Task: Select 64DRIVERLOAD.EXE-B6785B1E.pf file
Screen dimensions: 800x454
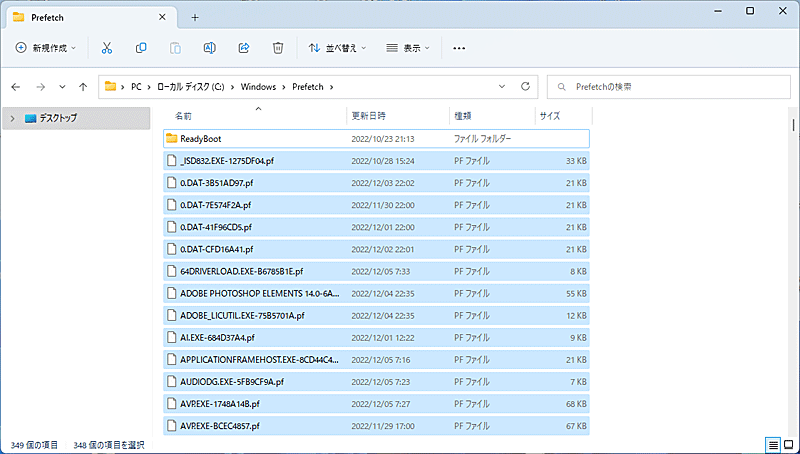Action: click(x=377, y=271)
